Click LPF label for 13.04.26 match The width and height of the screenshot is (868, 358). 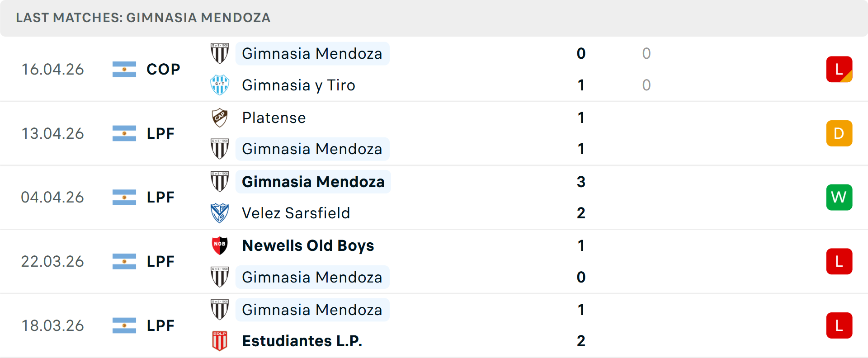(x=160, y=133)
